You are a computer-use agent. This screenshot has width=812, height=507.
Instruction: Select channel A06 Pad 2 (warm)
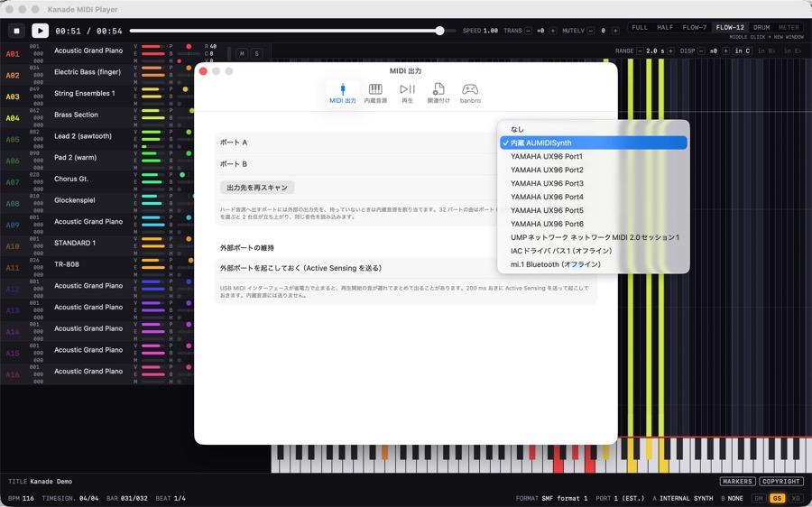[x=75, y=158]
